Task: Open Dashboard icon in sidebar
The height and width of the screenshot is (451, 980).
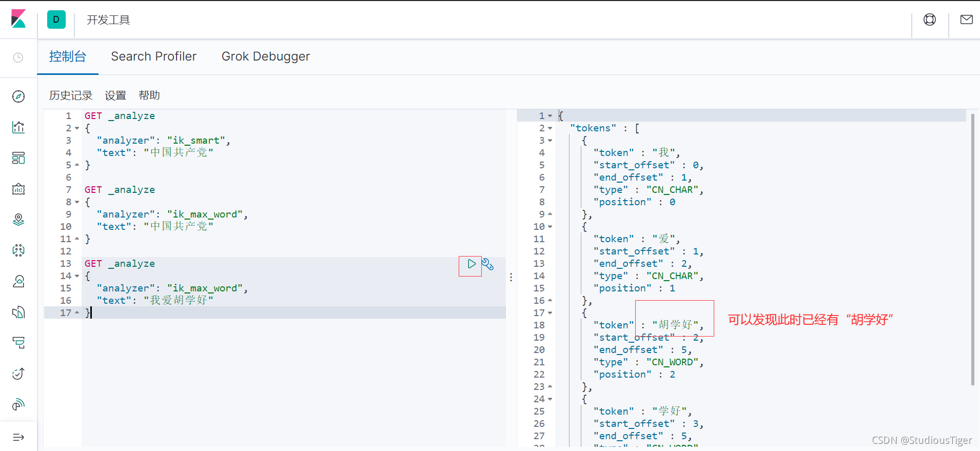Action: click(18, 158)
